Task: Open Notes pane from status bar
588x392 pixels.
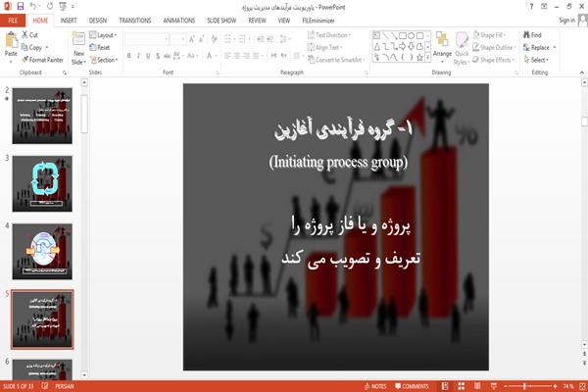Action: click(x=375, y=386)
